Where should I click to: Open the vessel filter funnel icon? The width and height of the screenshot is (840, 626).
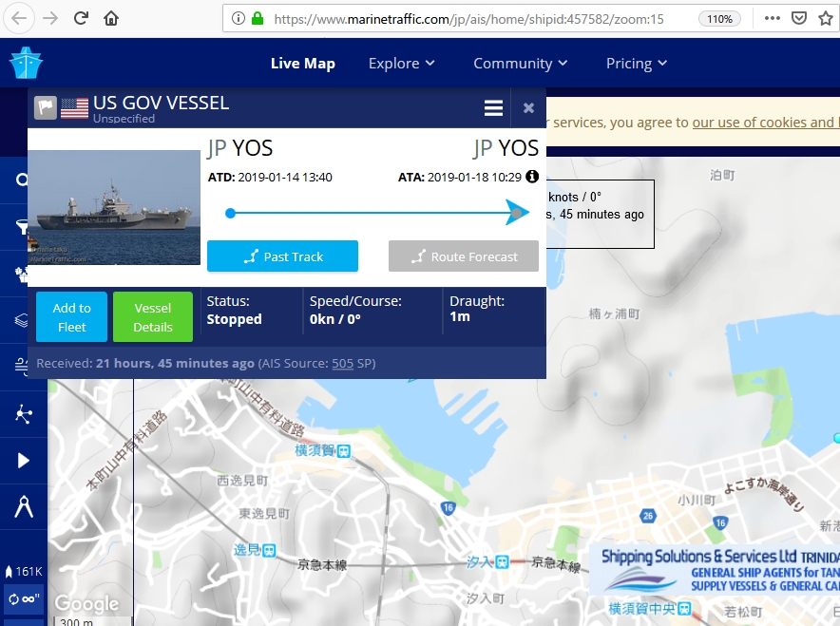(22, 227)
